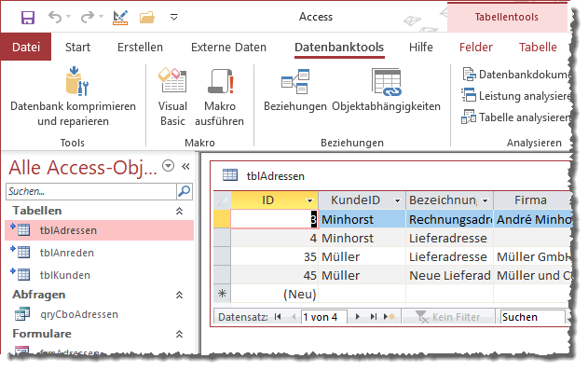Show Objektabhängigkeiten
Viewport: 588px width, 372px height.
point(386,90)
